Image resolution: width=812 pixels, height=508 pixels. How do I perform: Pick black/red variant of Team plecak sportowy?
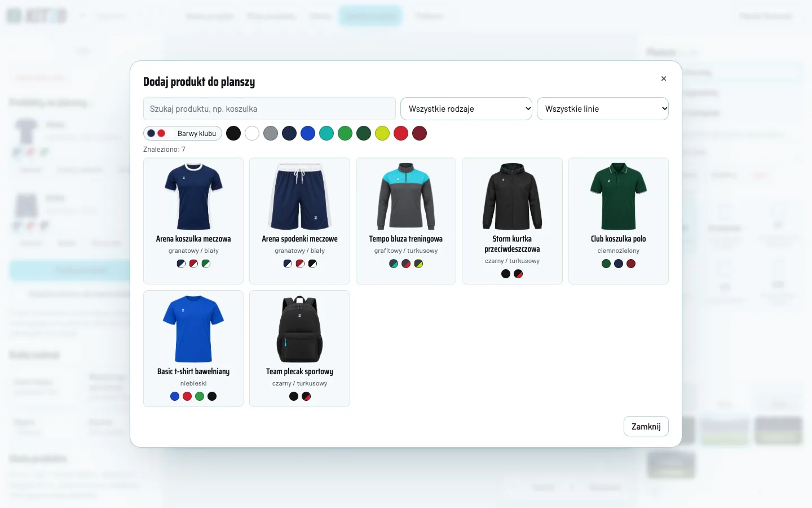click(x=306, y=396)
